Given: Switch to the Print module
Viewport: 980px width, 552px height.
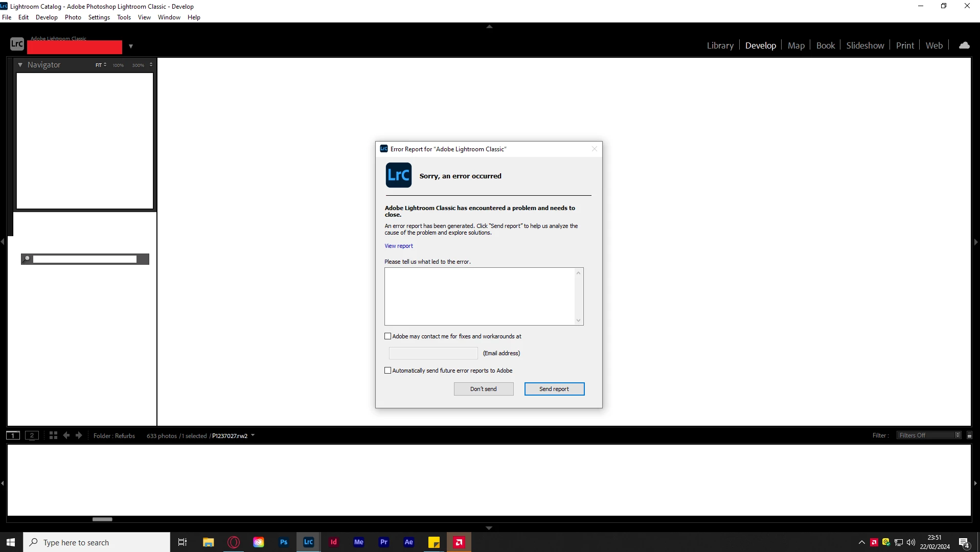Looking at the screenshot, I should coord(905,45).
